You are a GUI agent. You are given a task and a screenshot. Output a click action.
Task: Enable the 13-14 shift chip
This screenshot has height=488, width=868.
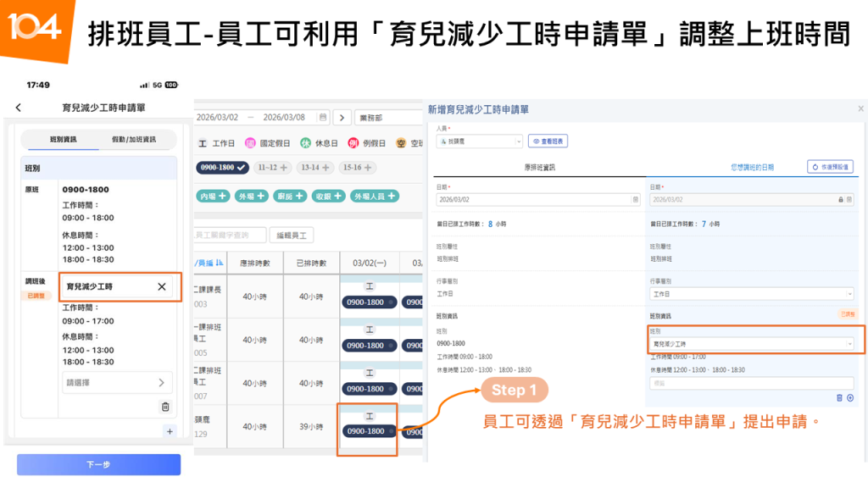point(315,168)
